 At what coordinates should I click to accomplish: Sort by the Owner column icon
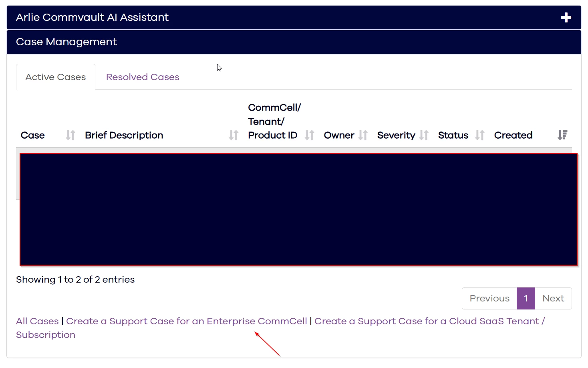click(x=363, y=135)
